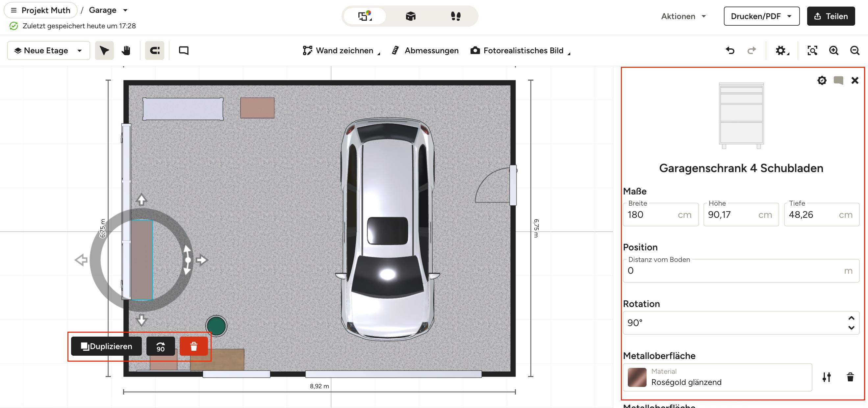Click the saved status checkmark icon
The height and width of the screenshot is (408, 868).
(13, 26)
